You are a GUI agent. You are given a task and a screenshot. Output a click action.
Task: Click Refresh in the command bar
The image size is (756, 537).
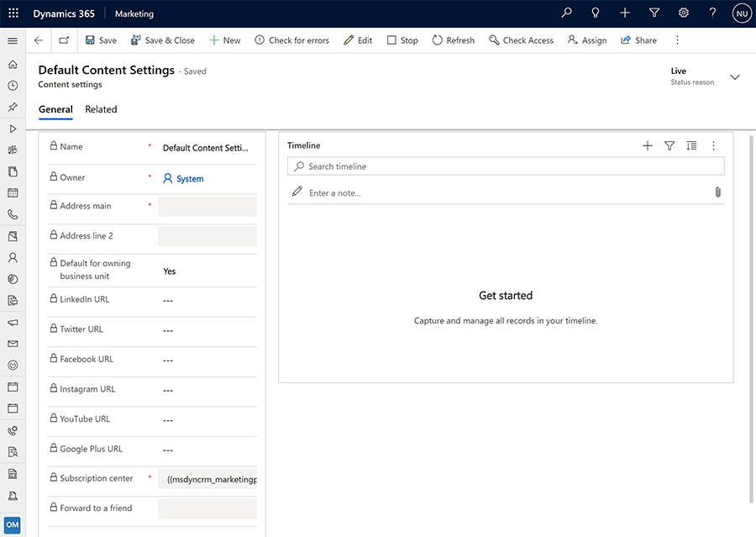(x=453, y=39)
